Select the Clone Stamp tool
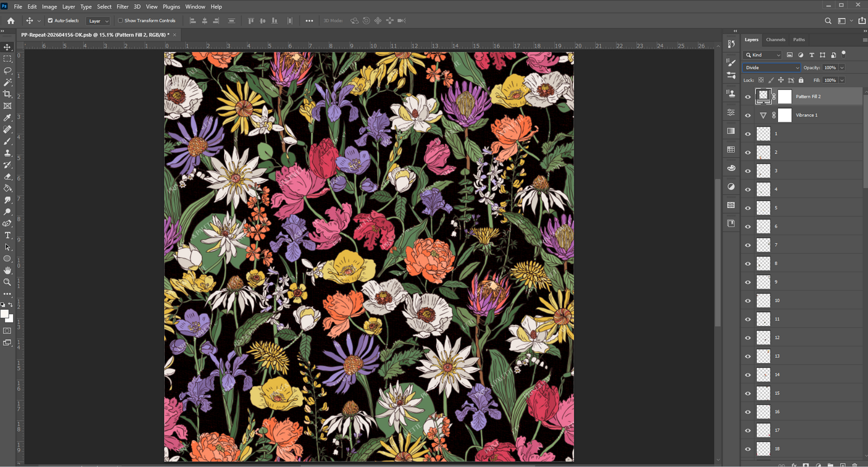This screenshot has width=868, height=467. pos(7,153)
